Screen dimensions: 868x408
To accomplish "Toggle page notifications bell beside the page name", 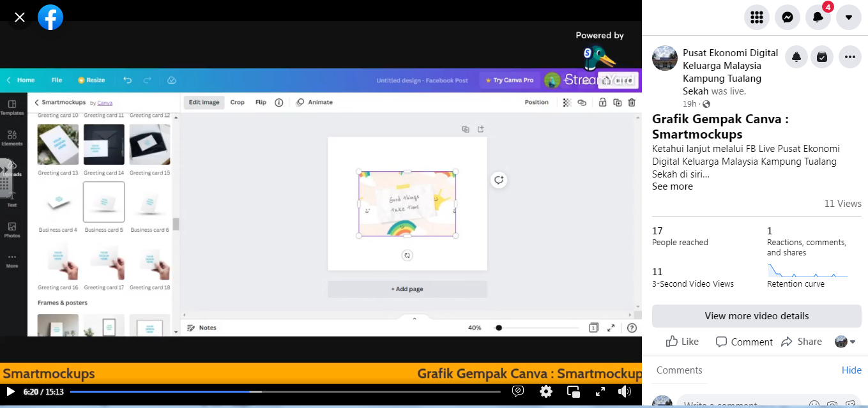I will tap(796, 57).
